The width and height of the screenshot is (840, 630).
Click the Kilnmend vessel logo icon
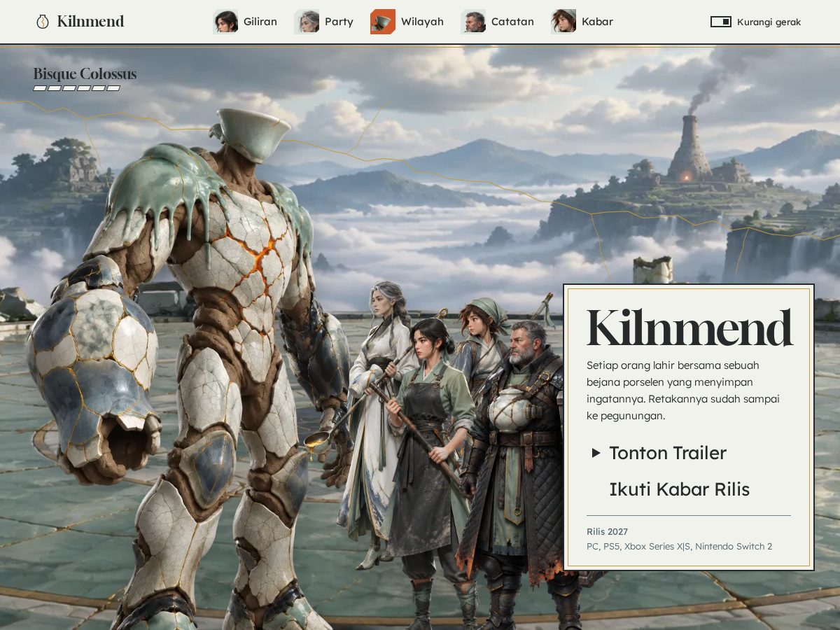point(43,22)
